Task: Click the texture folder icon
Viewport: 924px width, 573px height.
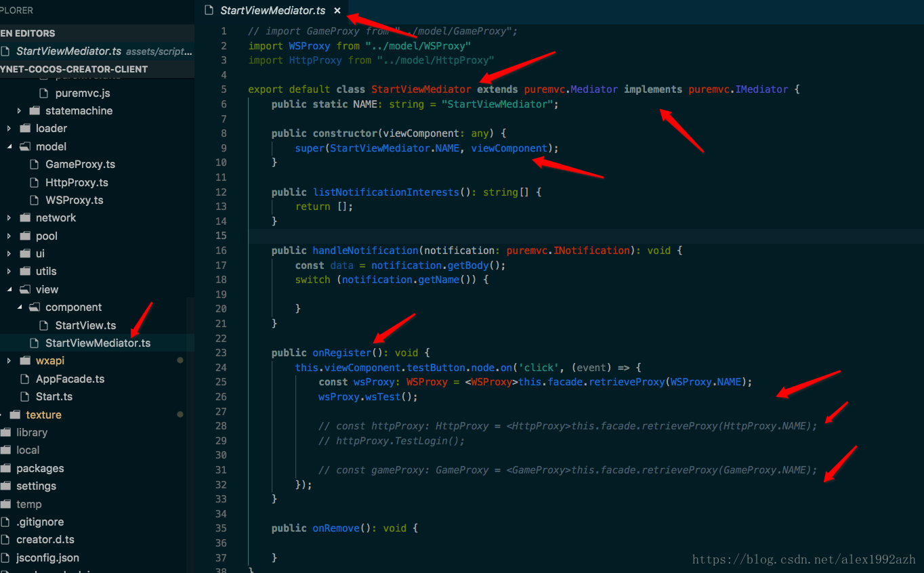Action: point(16,415)
